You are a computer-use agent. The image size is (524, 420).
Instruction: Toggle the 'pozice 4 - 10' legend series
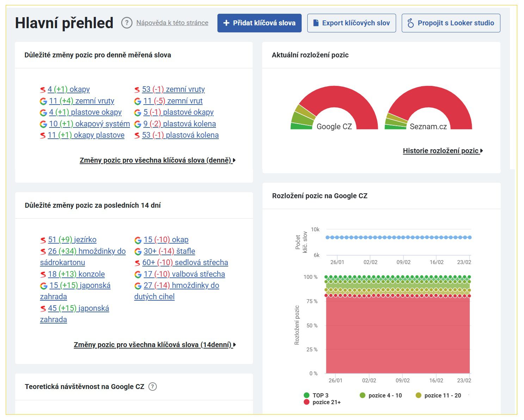click(381, 395)
